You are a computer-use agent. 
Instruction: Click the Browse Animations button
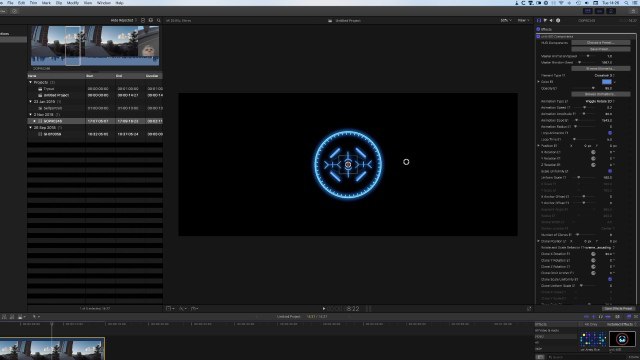(600, 94)
